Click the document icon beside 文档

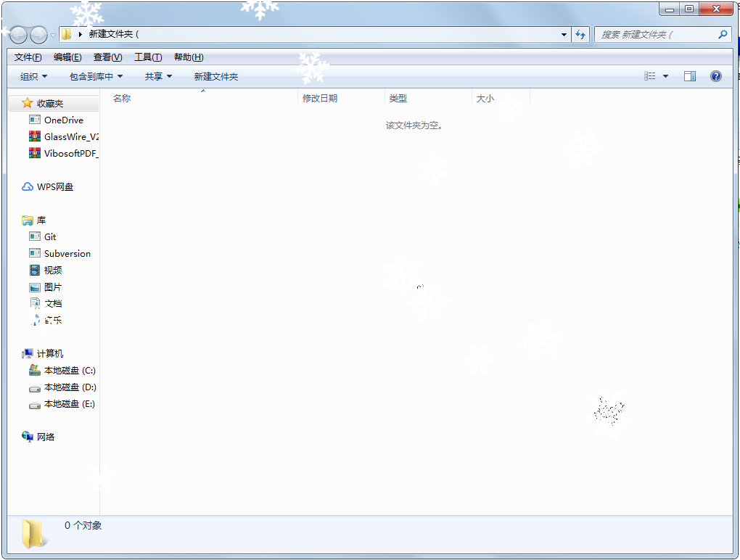(35, 303)
